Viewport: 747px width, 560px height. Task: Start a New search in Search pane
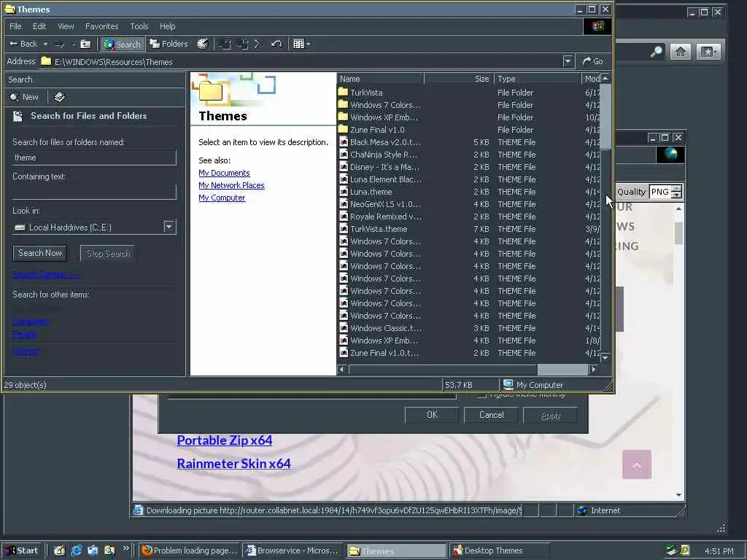point(24,97)
